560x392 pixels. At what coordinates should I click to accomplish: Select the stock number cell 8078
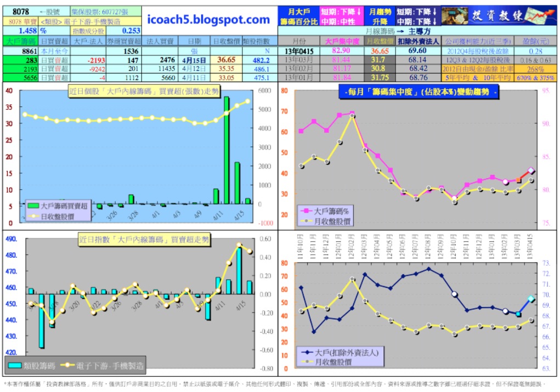pyautogui.click(x=20, y=12)
